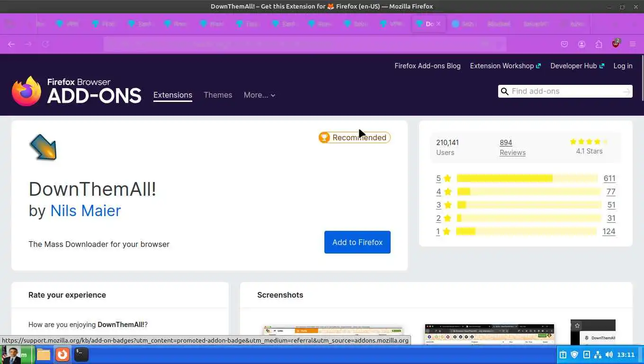Open the Extensions navigation item
This screenshot has height=364, width=644.
click(173, 95)
